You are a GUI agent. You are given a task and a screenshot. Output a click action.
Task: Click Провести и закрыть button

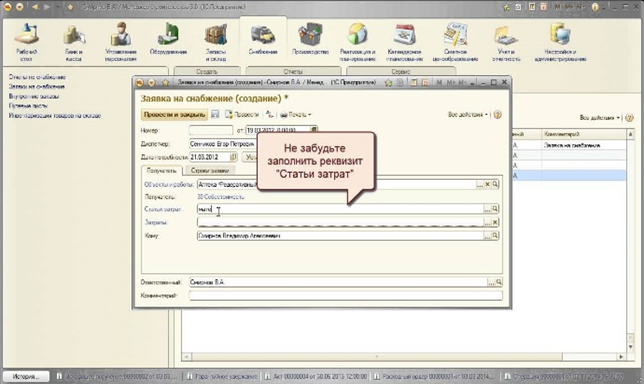tap(175, 115)
